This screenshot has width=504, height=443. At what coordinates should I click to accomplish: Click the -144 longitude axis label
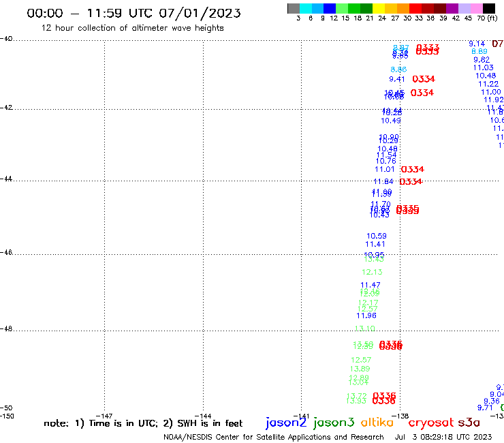tap(203, 416)
